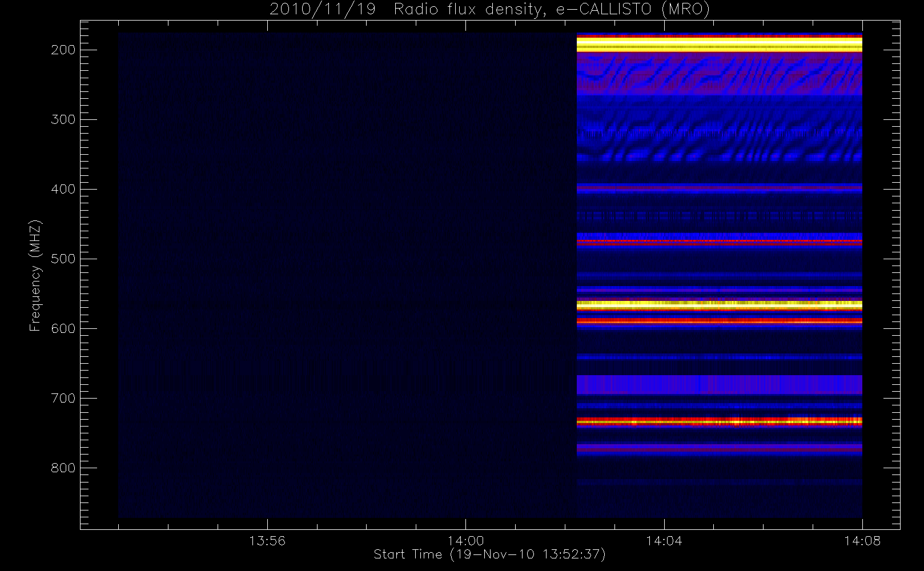Click the 14:04 time tick label
The image size is (924, 571).
click(x=664, y=541)
